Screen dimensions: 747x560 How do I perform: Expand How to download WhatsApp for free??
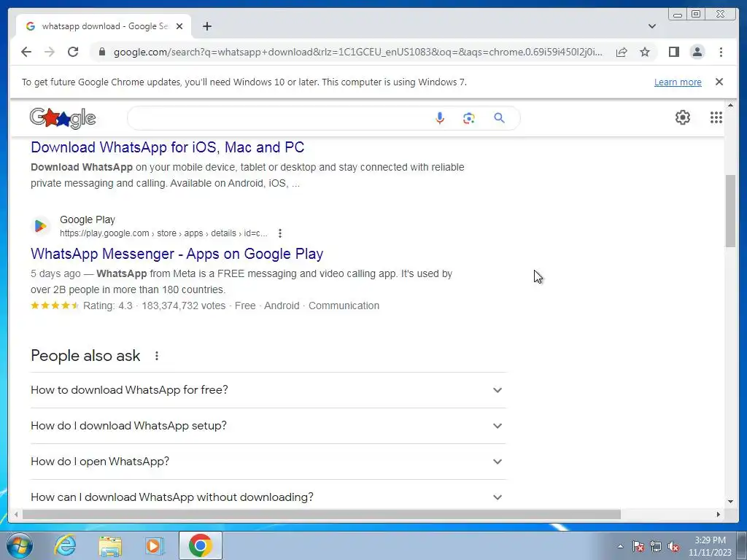coord(268,390)
